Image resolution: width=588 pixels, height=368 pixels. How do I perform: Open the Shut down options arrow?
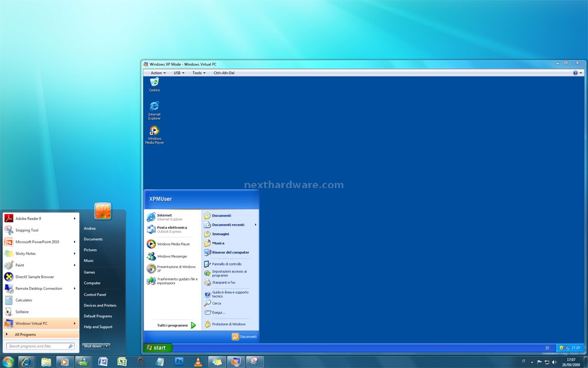107,346
